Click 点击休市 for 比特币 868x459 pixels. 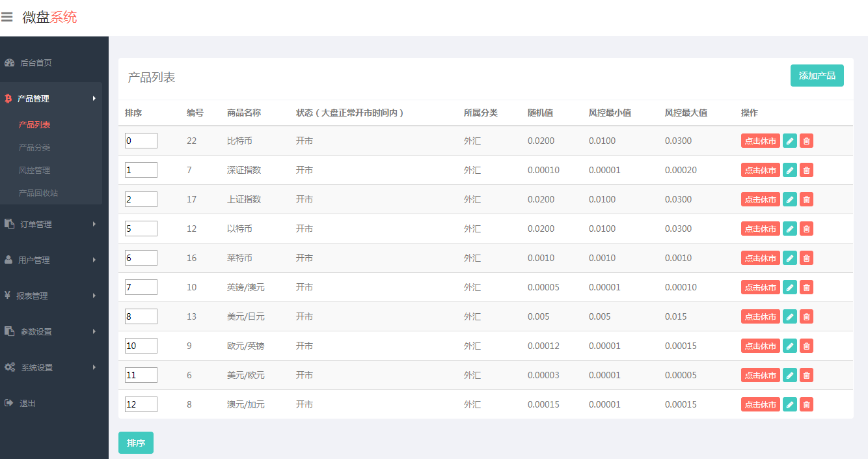pos(760,141)
